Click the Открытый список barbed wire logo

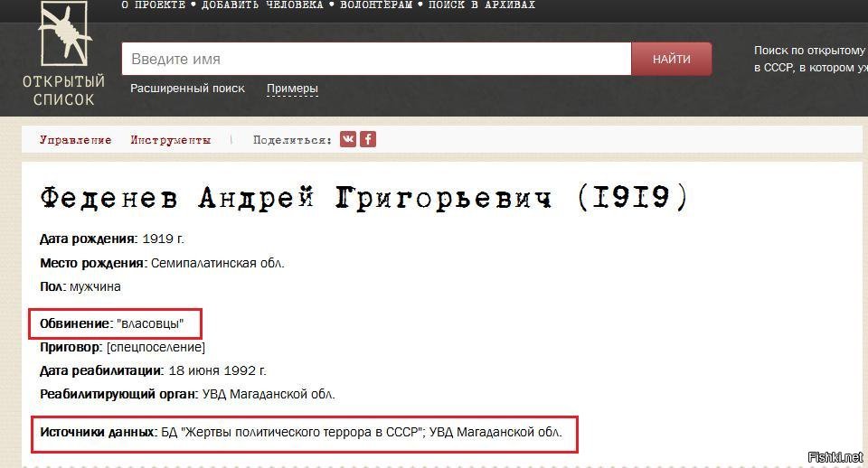[x=63, y=33]
